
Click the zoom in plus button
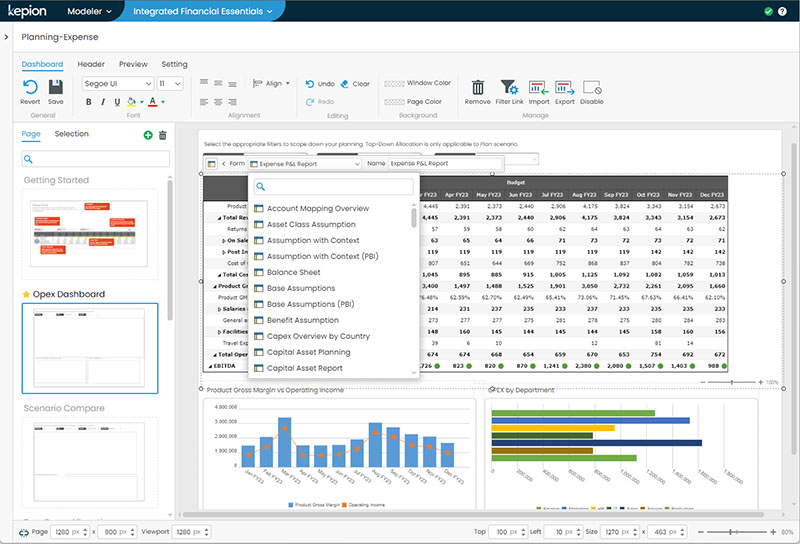(773, 532)
